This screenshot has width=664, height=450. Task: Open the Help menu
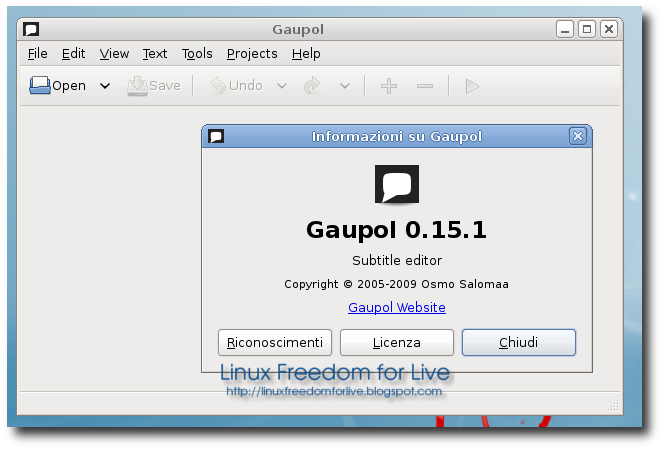(306, 54)
